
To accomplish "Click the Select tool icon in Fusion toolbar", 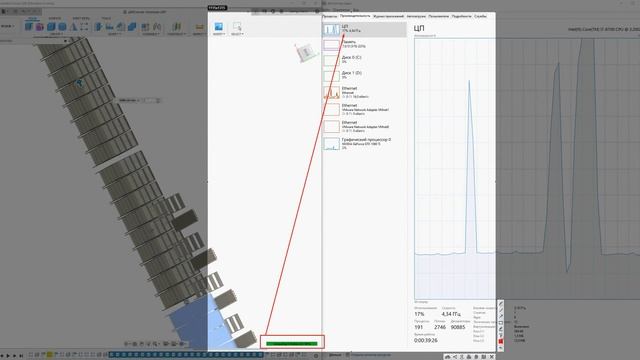I will [237, 27].
